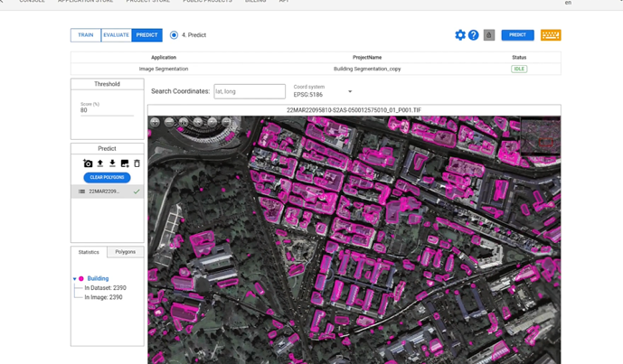Open the Coord system EPSG:5186 dropdown
The width and height of the screenshot is (623, 364).
click(350, 91)
